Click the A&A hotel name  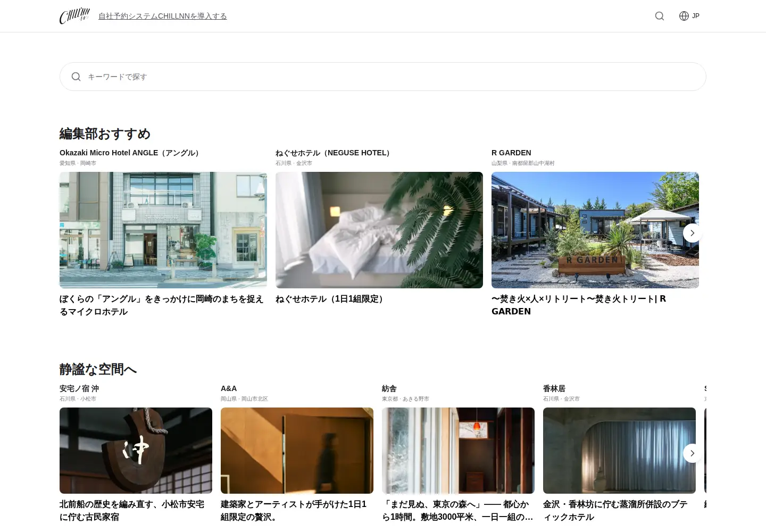[229, 388]
